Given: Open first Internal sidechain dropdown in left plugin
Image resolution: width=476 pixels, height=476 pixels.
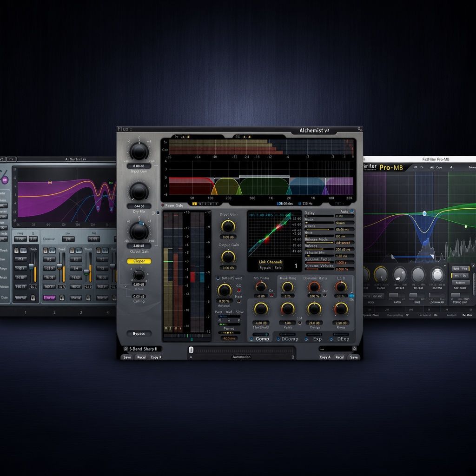Looking at the screenshot, I should click(20, 298).
